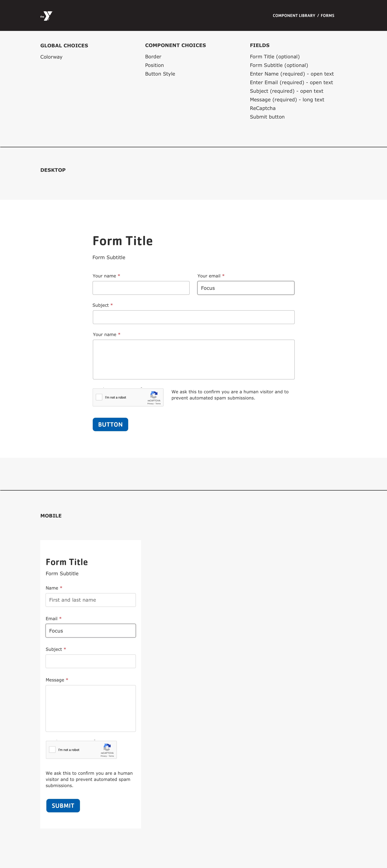The image size is (387, 868).
Task: Click the desktop reCAPTCHA logo icon
Action: point(154,395)
